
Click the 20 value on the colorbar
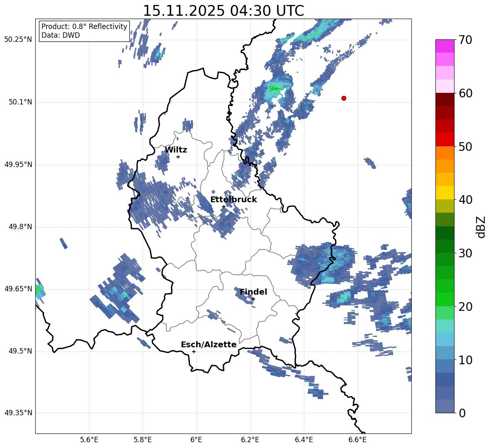coord(465,306)
